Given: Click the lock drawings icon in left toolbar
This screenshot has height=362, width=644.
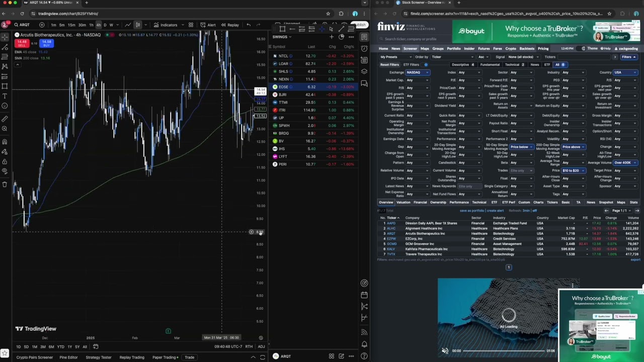Looking at the screenshot, I should tap(5, 162).
